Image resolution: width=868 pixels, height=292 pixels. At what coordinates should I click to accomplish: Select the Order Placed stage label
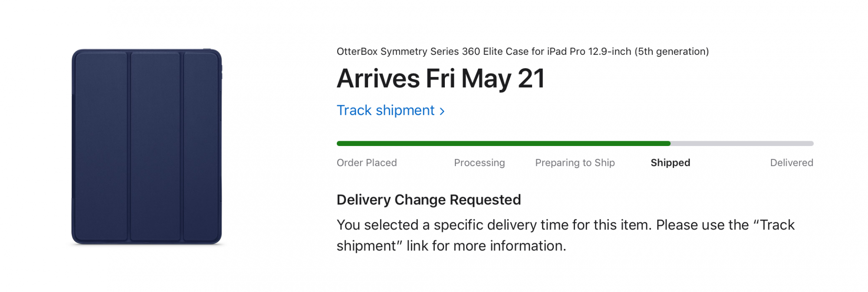(367, 163)
